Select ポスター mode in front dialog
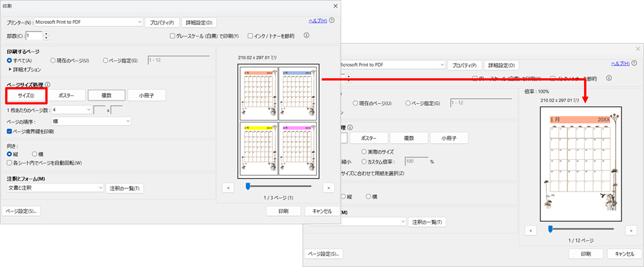This screenshot has height=267, width=644. [66, 95]
